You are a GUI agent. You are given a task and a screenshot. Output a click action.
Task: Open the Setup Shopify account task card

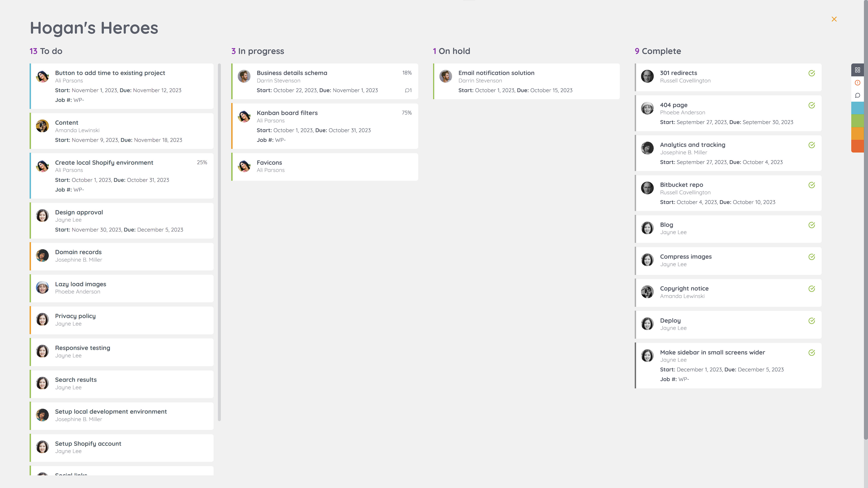[88, 443]
